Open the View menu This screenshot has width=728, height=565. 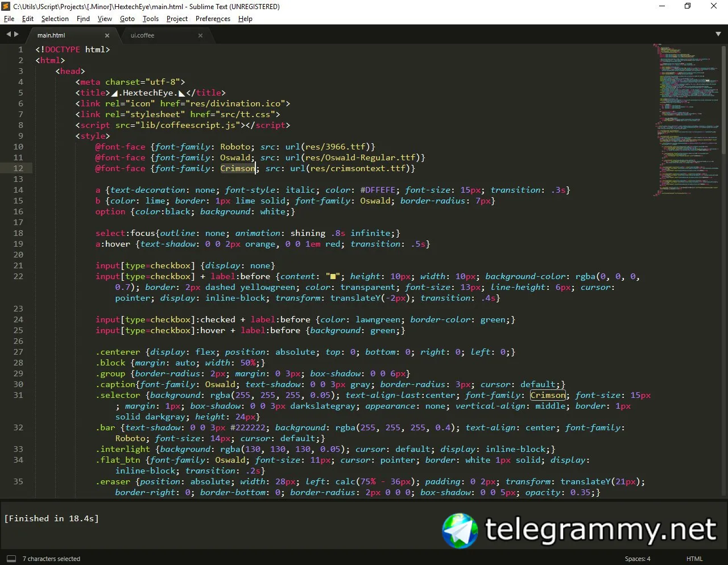click(x=105, y=19)
